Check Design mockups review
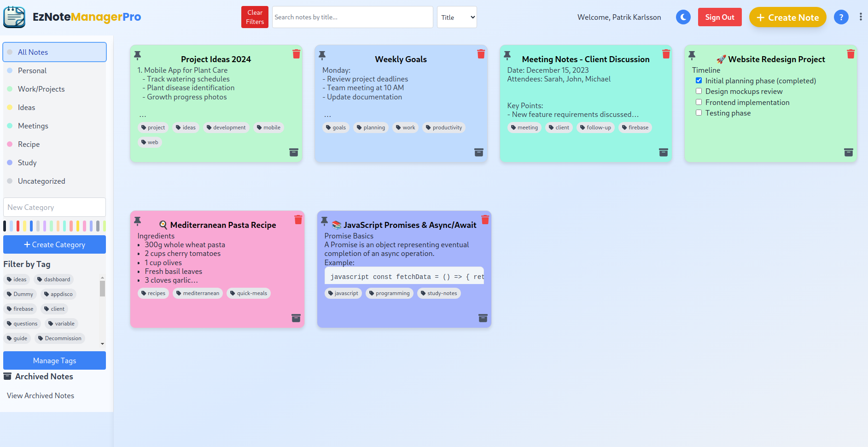The height and width of the screenshot is (447, 868). (x=699, y=91)
